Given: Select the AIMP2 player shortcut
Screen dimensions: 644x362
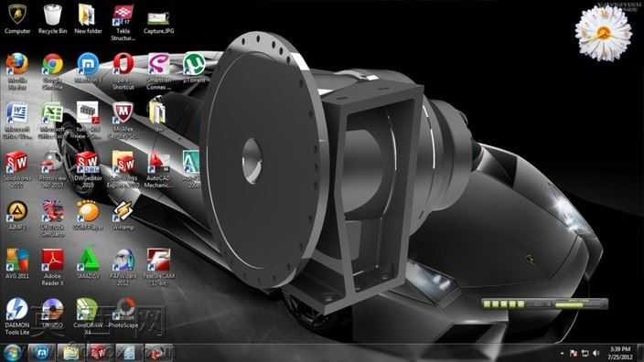Looking at the screenshot, I should pyautogui.click(x=17, y=216).
